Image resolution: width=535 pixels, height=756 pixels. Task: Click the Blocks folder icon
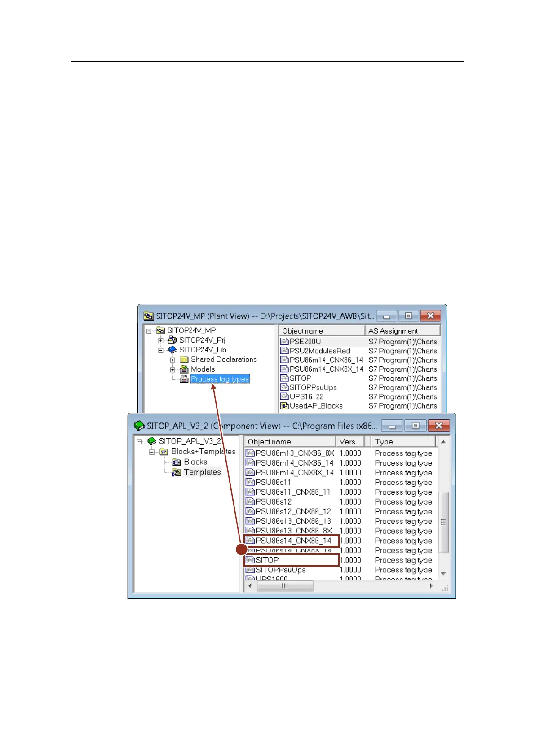pyautogui.click(x=177, y=462)
